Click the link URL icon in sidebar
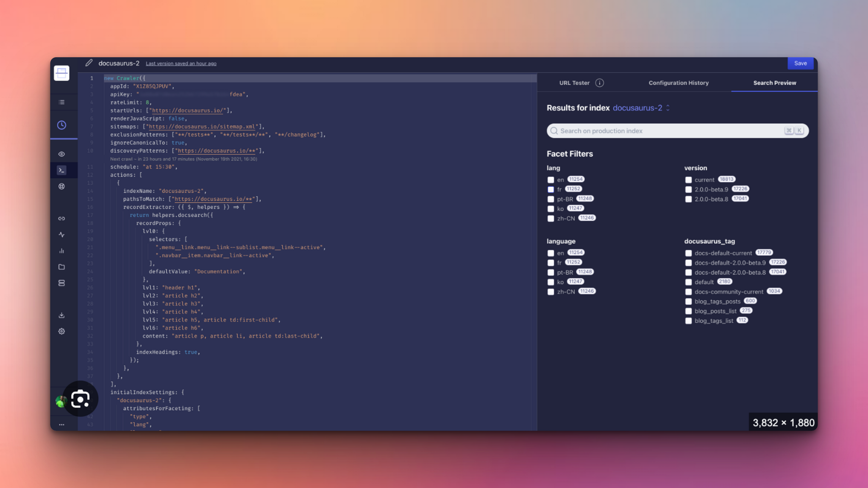The image size is (868, 488). point(62,218)
